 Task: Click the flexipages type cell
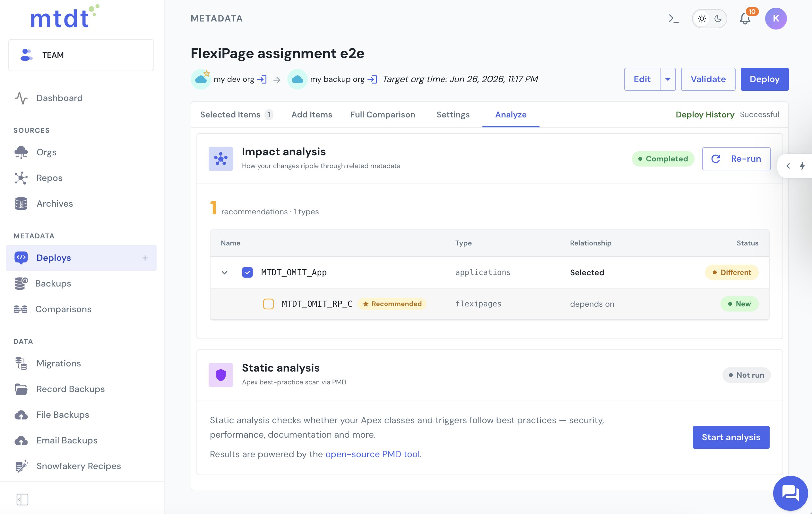point(478,304)
